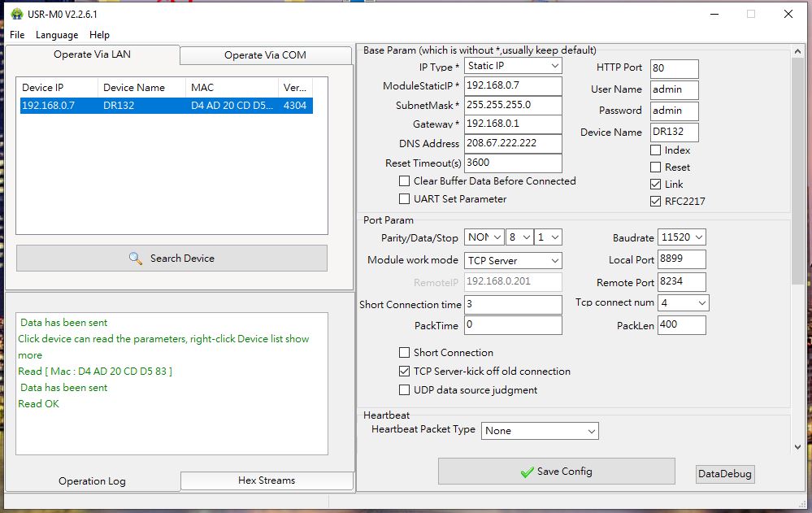Enable the Short Connection checkbox

click(405, 353)
